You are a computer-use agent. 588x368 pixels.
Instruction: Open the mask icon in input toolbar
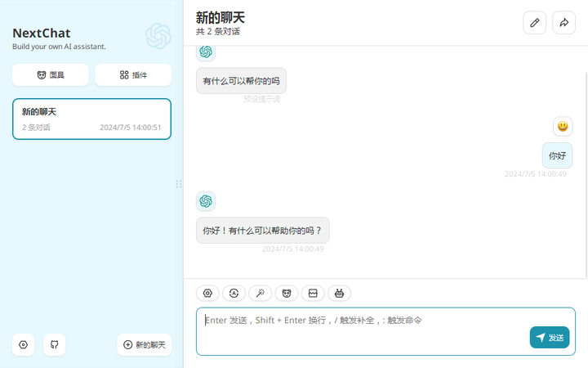click(287, 294)
